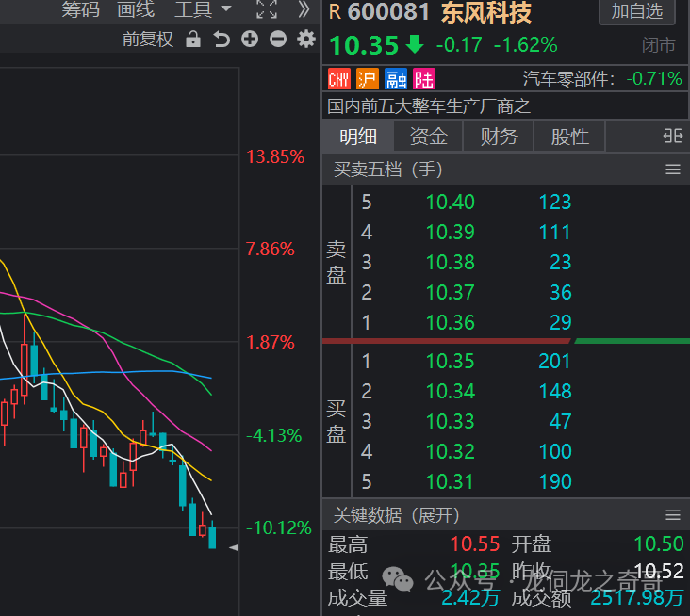Click the buy/sell ratio bar
This screenshot has width=690, height=616.
point(506,341)
